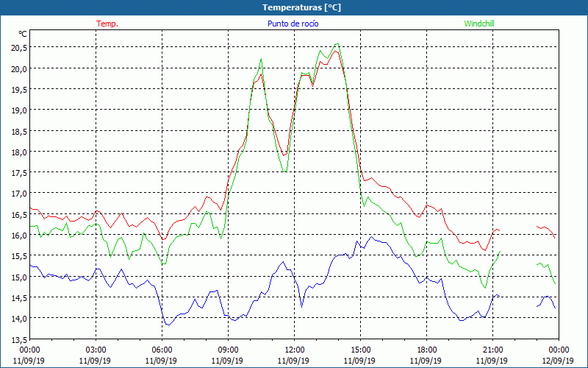This screenshot has height=368, width=588.
Task: Click the 11/09/19 date under 21:00
Action: coord(492,361)
